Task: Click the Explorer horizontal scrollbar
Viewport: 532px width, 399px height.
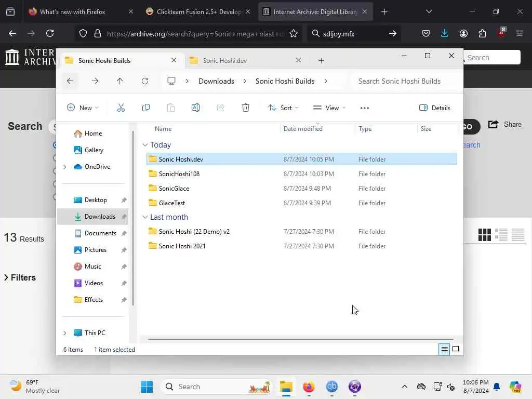Action: click(x=301, y=339)
